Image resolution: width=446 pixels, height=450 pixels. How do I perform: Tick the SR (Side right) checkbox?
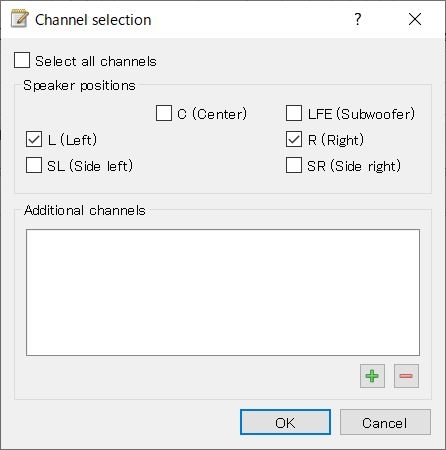tap(294, 165)
